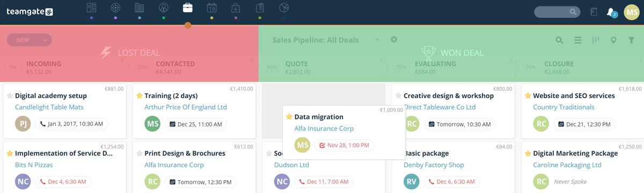The image size is (644, 193).
Task: Open the people contacts icon in navigation
Action: [x=164, y=8]
